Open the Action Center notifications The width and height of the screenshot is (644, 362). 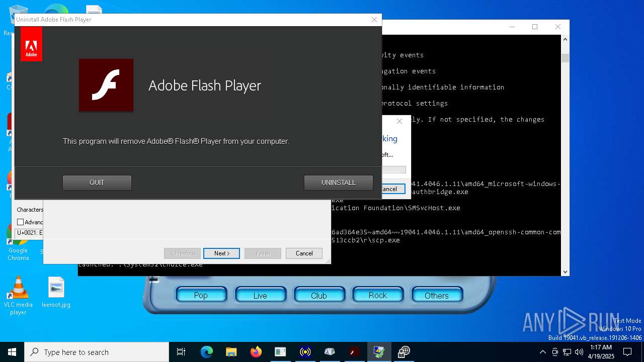(x=627, y=352)
